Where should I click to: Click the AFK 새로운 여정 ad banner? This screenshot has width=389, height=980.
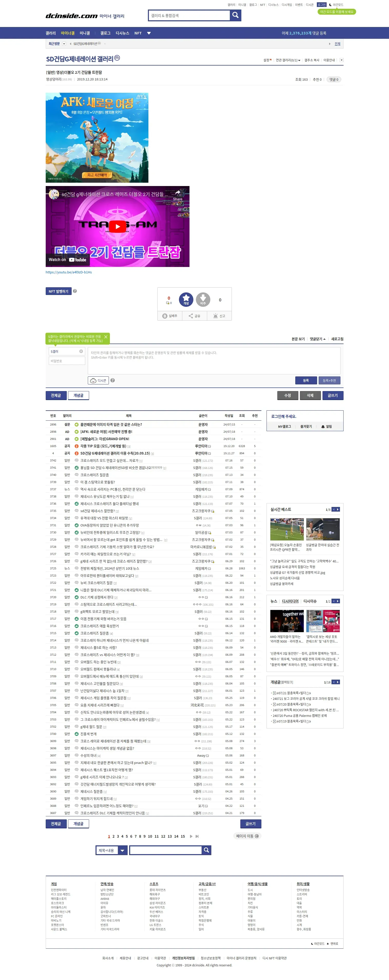97,138
